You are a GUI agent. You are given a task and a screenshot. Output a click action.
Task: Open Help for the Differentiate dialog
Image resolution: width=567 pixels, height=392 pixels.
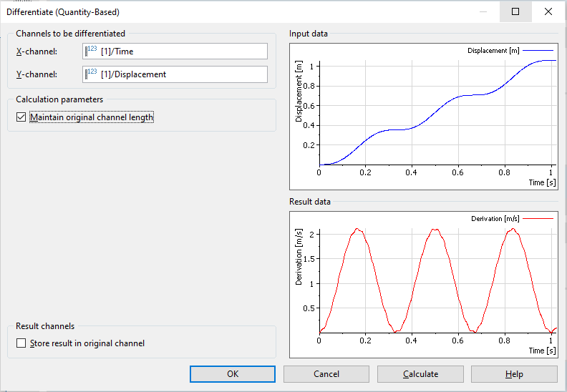pos(514,374)
